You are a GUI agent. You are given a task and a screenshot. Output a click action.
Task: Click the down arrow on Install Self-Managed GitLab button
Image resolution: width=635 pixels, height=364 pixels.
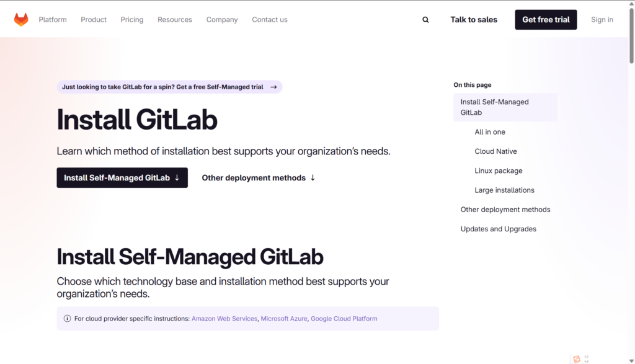click(177, 178)
